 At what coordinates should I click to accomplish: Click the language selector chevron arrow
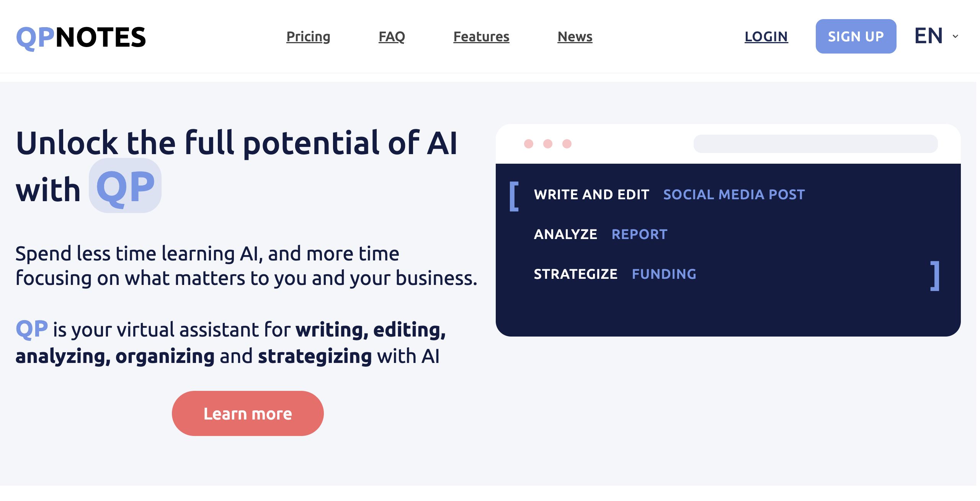(x=955, y=36)
